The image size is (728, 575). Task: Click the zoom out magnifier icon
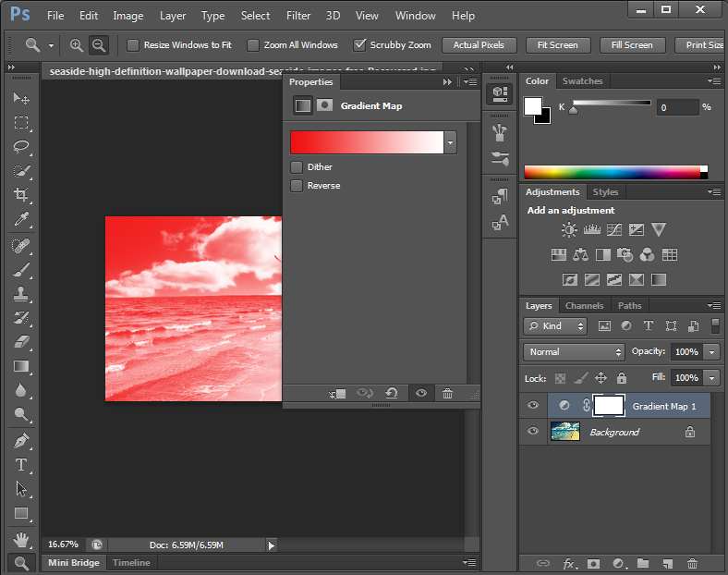(98, 44)
